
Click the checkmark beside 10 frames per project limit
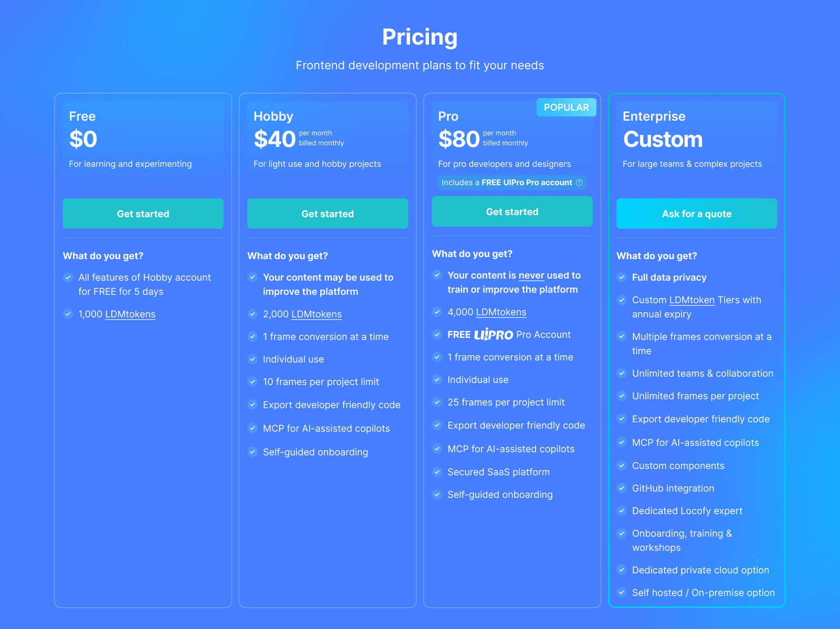tap(253, 382)
